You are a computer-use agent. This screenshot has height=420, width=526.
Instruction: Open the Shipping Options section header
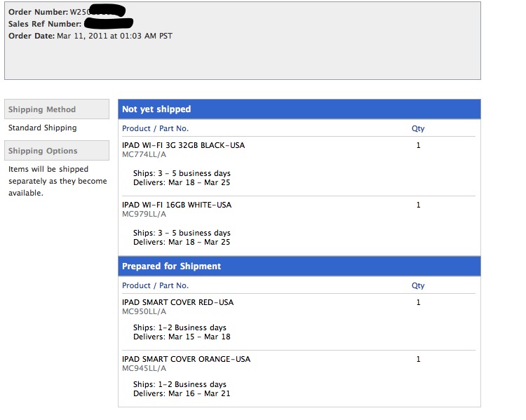coord(43,151)
